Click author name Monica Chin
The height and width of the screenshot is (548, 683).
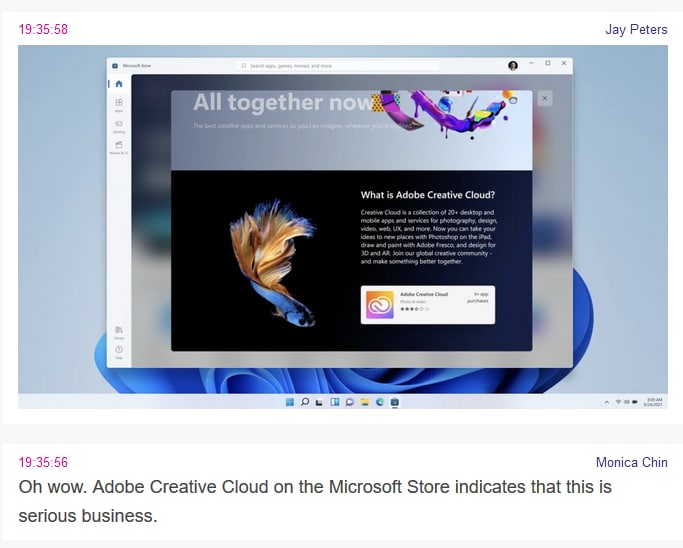pos(632,462)
